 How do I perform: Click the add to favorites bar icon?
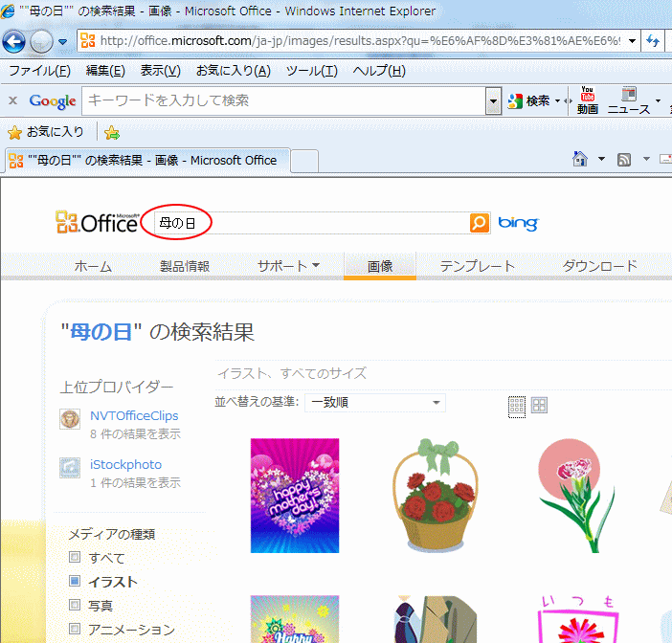[112, 132]
